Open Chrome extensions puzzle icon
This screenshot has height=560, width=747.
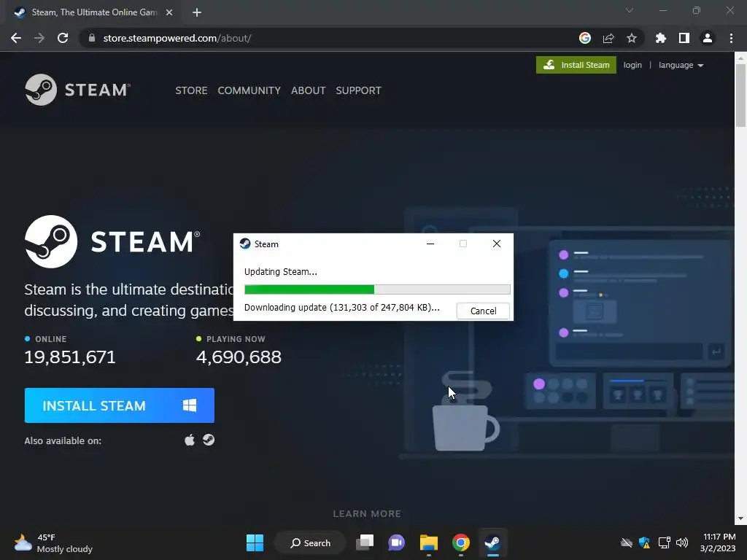tap(661, 38)
